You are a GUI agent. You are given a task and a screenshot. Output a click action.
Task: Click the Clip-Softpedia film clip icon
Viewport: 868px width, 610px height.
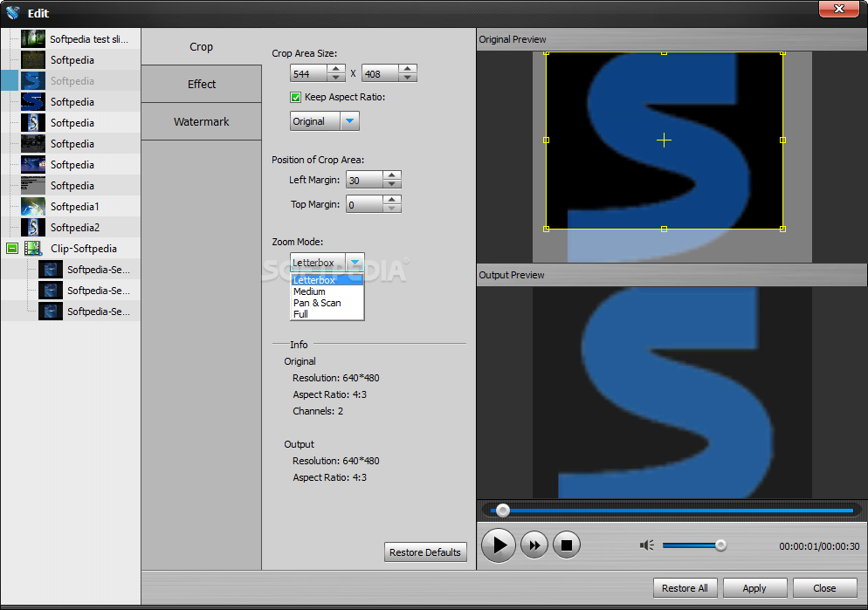pyautogui.click(x=33, y=249)
